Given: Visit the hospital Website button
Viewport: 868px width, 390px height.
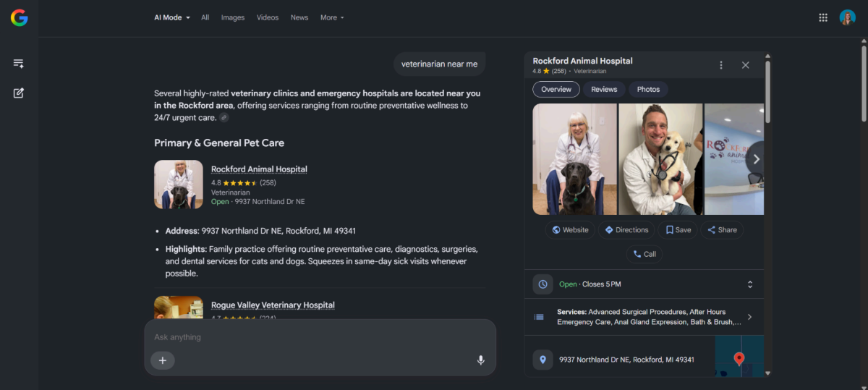Looking at the screenshot, I should click(x=570, y=230).
